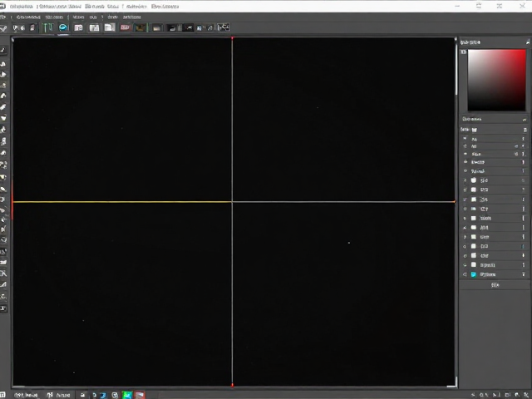This screenshot has height=399, width=532.
Task: Click the leftmost label in the bottom status bar
Action: pyautogui.click(x=26, y=395)
